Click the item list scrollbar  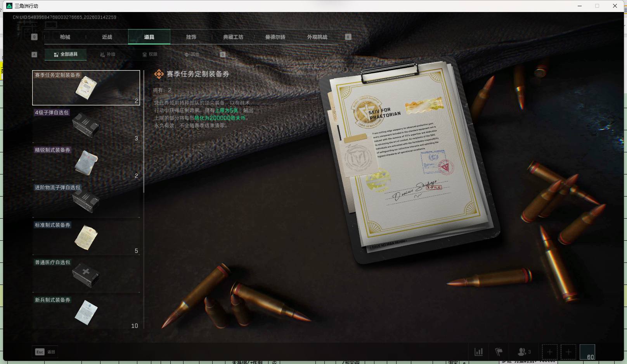[144, 132]
